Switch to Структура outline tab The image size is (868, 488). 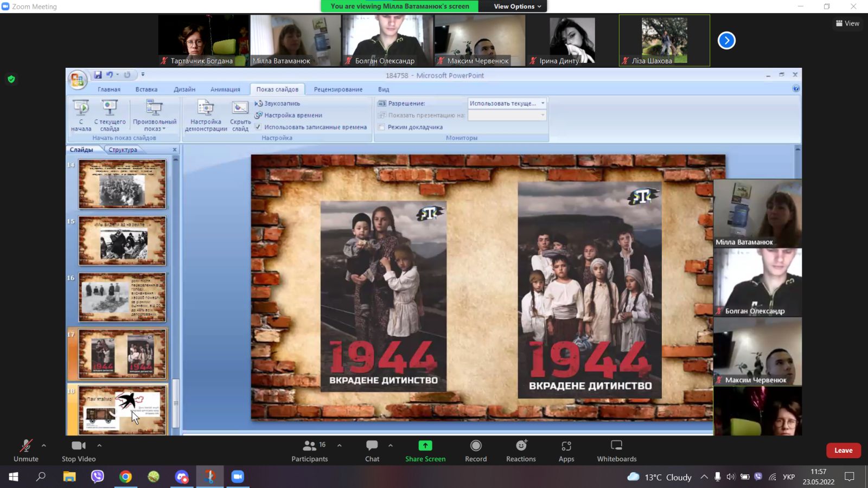tap(123, 150)
